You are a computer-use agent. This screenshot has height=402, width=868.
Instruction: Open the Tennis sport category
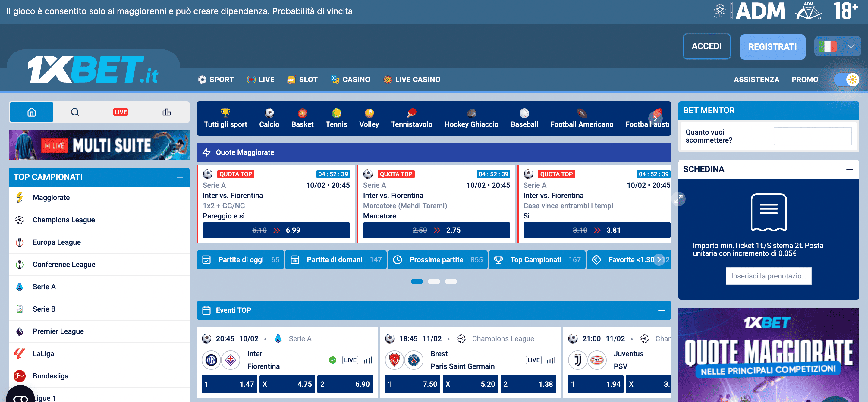[336, 114]
